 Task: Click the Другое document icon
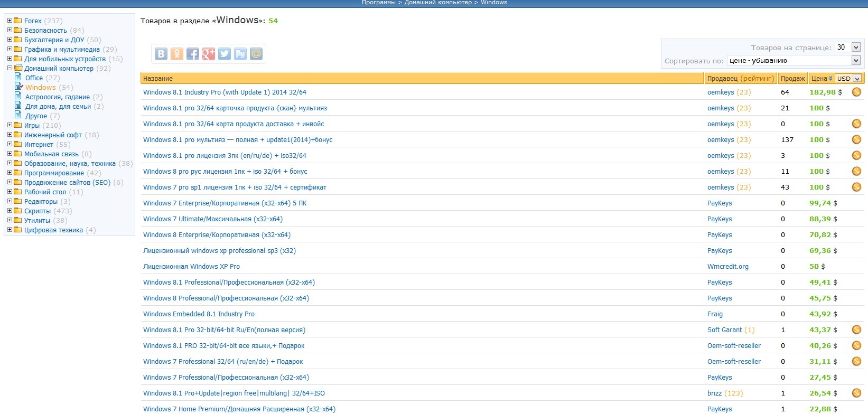[x=18, y=116]
